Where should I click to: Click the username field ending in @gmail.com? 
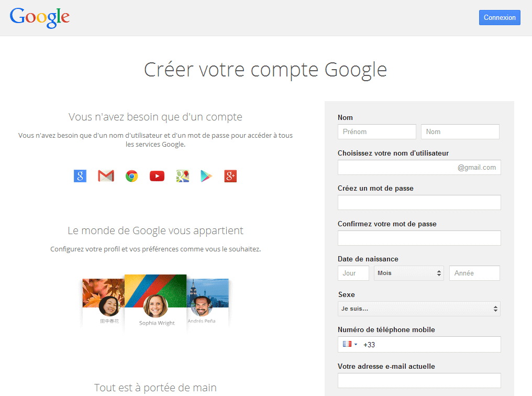[x=419, y=167]
